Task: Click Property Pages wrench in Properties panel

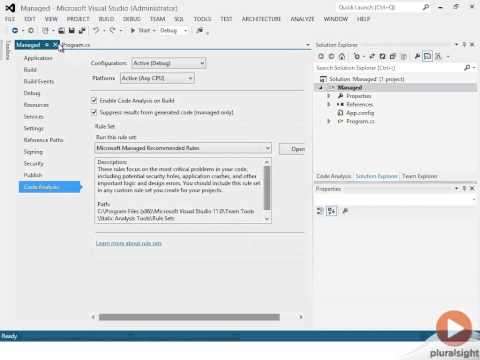Action: (345, 211)
